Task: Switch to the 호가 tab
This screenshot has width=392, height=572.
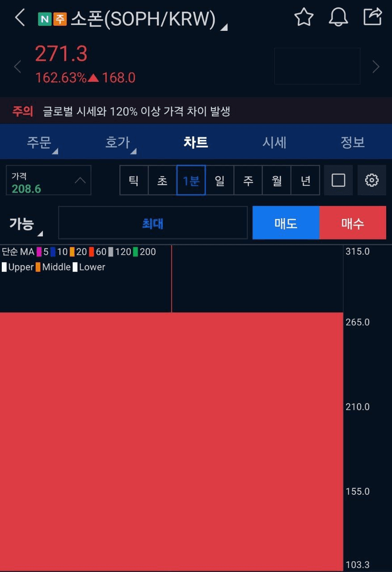Action: 118,143
